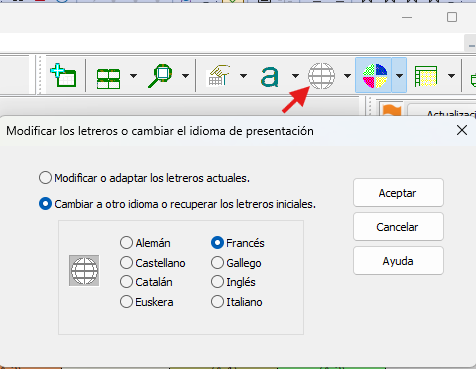Expand the arrow beside the color pie icon
This screenshot has height=369, width=476.
[x=399, y=75]
